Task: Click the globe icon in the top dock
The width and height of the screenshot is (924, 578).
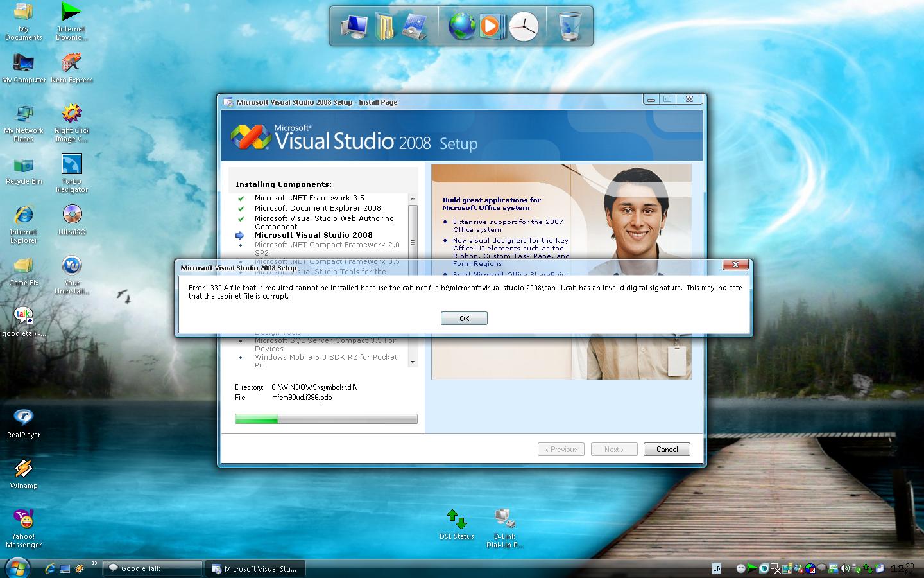Action: coord(461,26)
